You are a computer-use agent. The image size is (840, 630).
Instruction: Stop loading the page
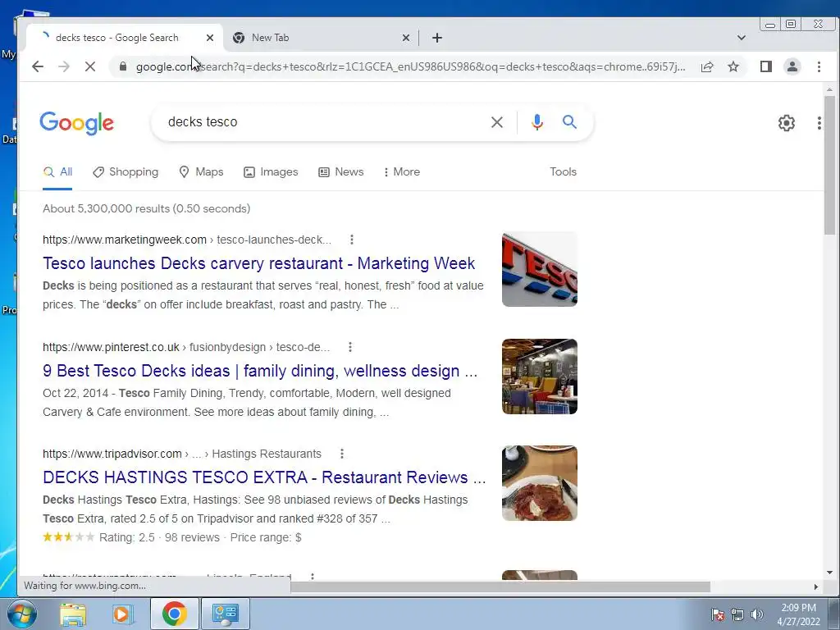click(90, 66)
